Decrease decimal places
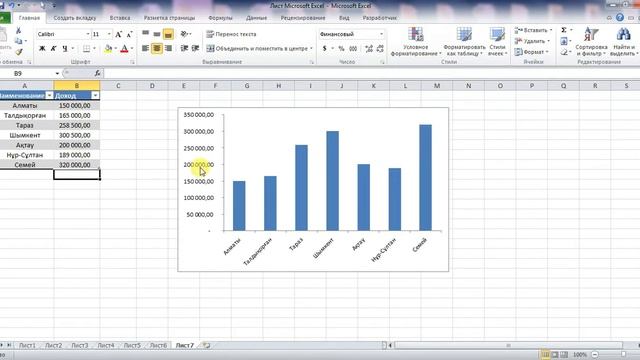This screenshot has height=360, width=640. click(x=380, y=49)
